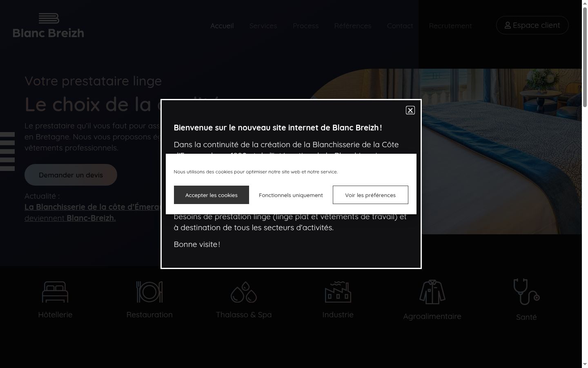Click the Thalasso & Spa label
This screenshot has width=588, height=368.
244,314
